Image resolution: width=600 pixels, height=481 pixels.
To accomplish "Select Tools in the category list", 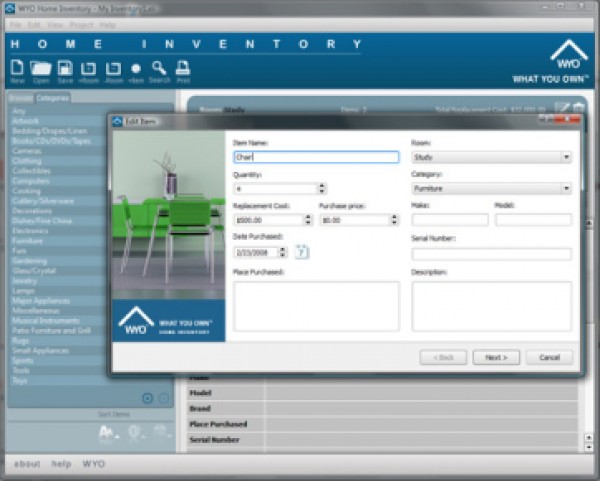I will click(x=21, y=370).
